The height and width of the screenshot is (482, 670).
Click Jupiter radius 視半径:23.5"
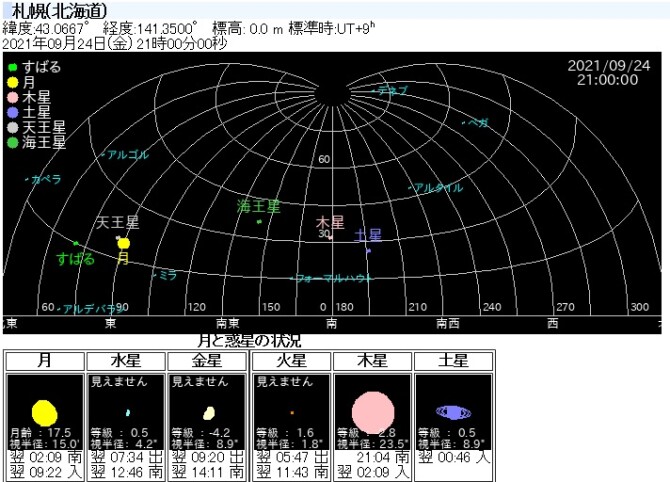point(373,444)
